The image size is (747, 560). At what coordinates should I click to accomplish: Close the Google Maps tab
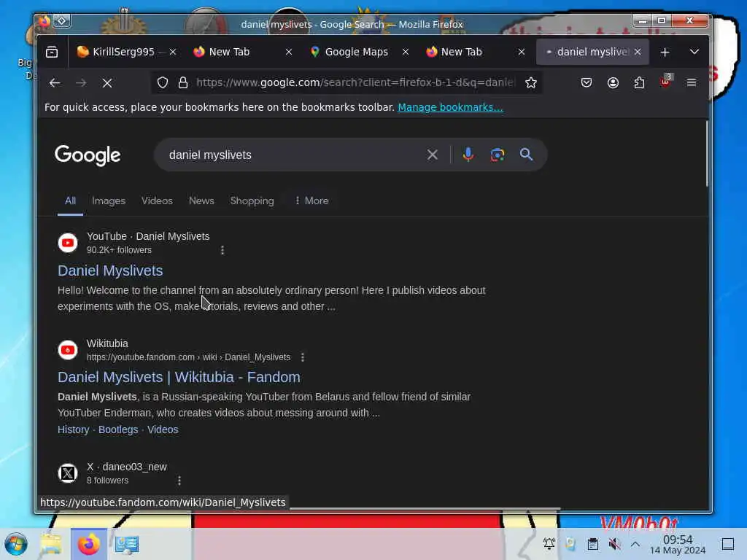click(406, 52)
